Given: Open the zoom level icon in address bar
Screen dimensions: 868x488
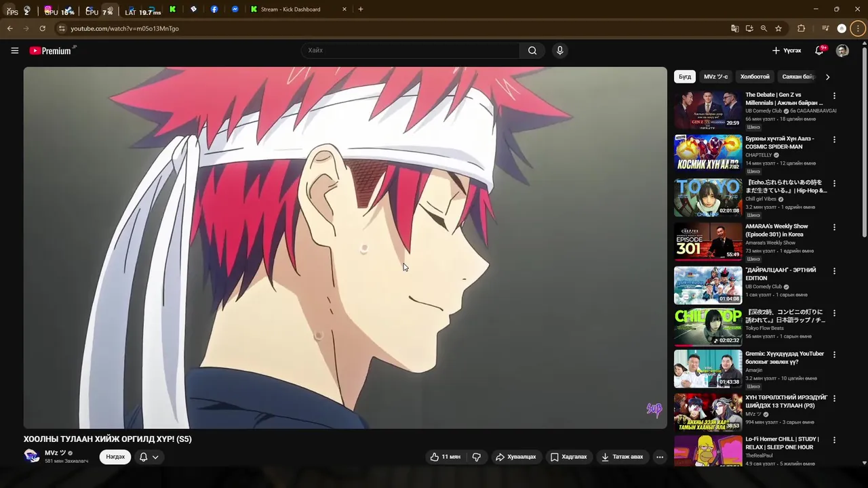Looking at the screenshot, I should (764, 28).
